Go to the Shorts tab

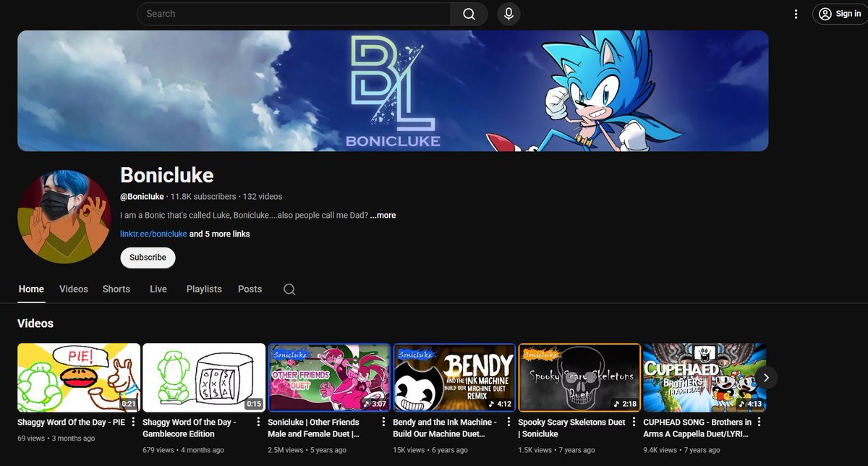point(116,289)
